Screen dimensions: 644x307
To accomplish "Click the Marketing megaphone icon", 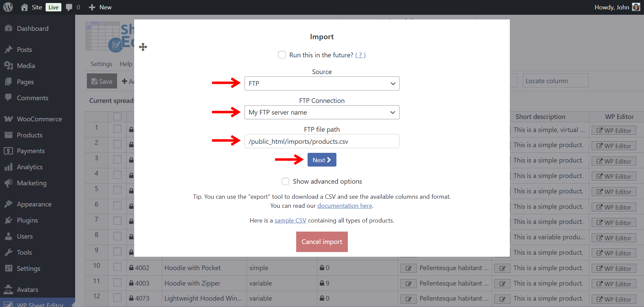I will coord(8,183).
